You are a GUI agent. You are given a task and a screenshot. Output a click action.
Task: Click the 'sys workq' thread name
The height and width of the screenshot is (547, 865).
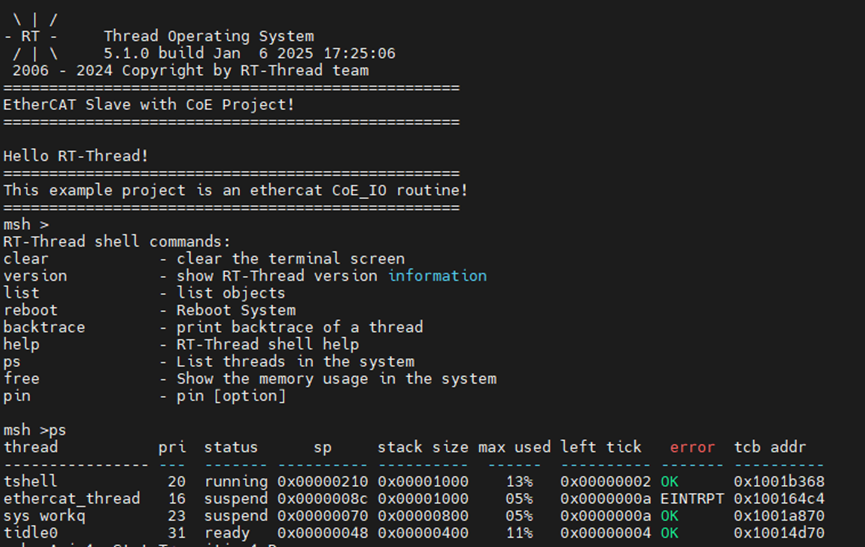[44, 516]
